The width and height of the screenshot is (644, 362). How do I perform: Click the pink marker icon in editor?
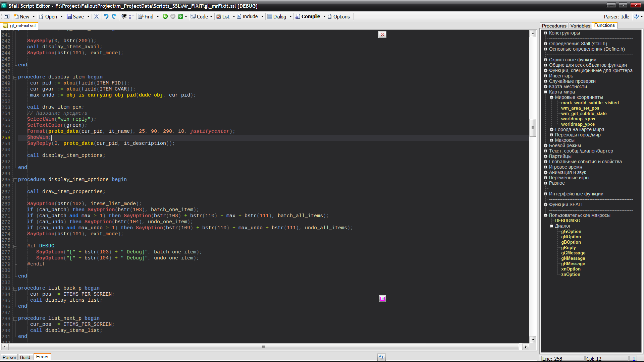pyautogui.click(x=382, y=299)
